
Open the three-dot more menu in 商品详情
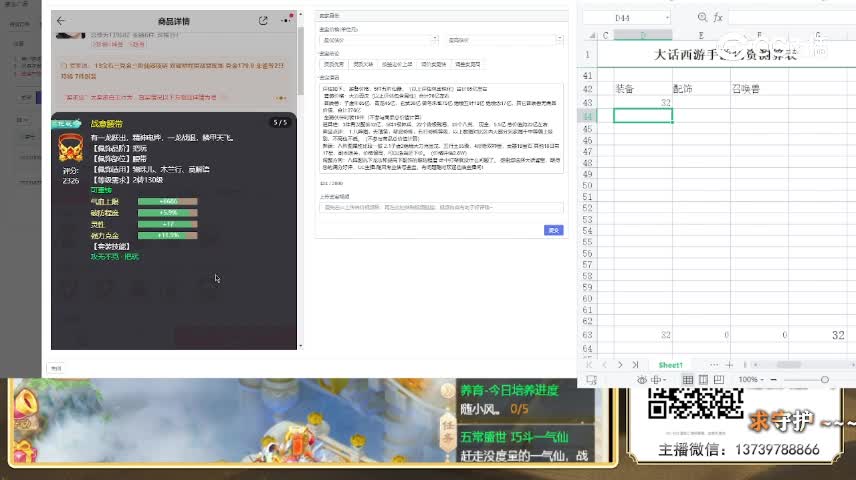coord(286,20)
